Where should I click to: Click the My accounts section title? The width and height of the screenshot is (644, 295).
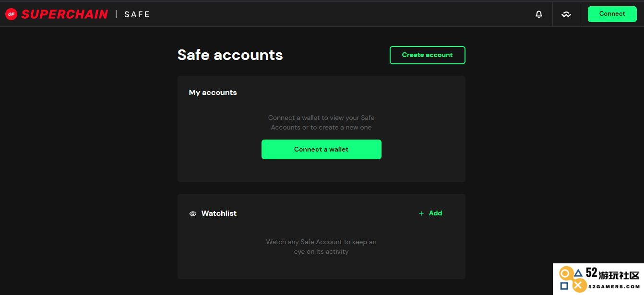coord(213,93)
